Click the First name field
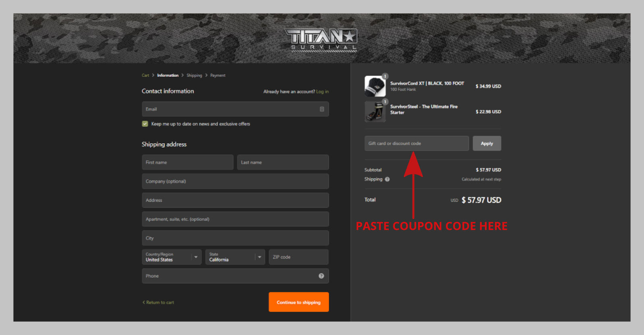The image size is (644, 335). pos(188,162)
